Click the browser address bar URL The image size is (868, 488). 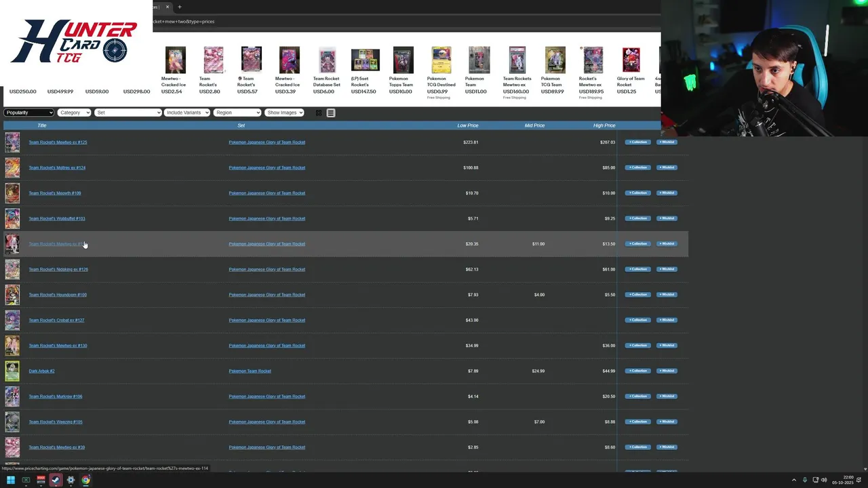(x=184, y=21)
